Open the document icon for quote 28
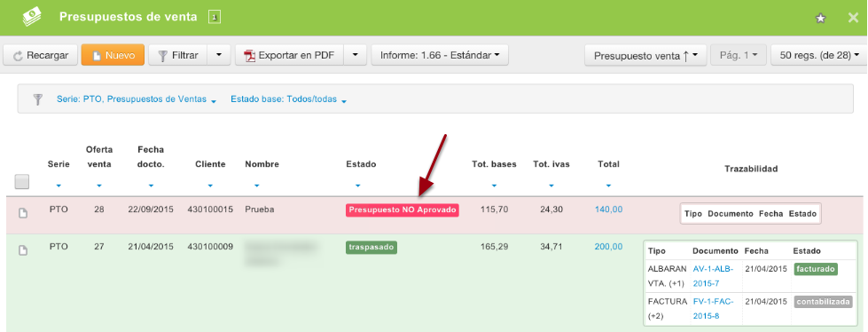This screenshot has height=332, width=868. 23,213
